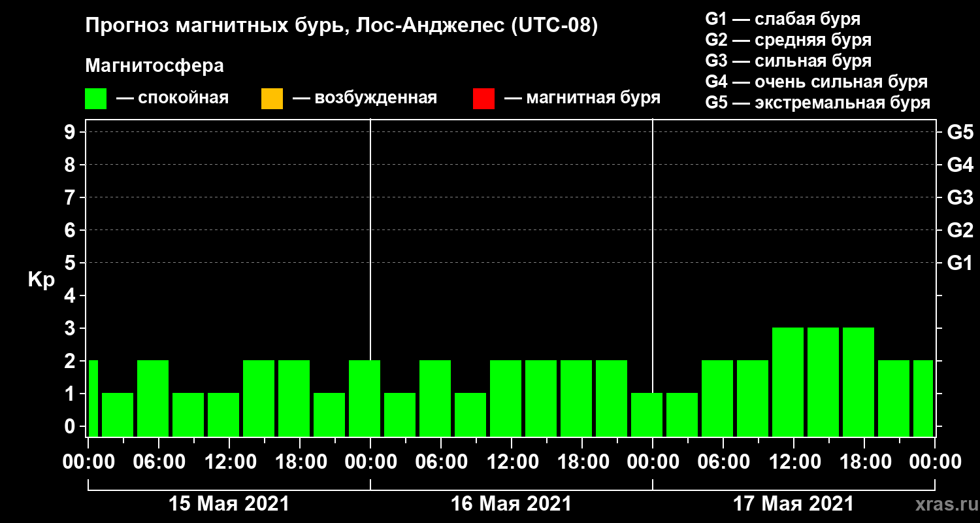The height and width of the screenshot is (523, 980).
Task: Click the G3 storm level axis label
Action: point(960,197)
